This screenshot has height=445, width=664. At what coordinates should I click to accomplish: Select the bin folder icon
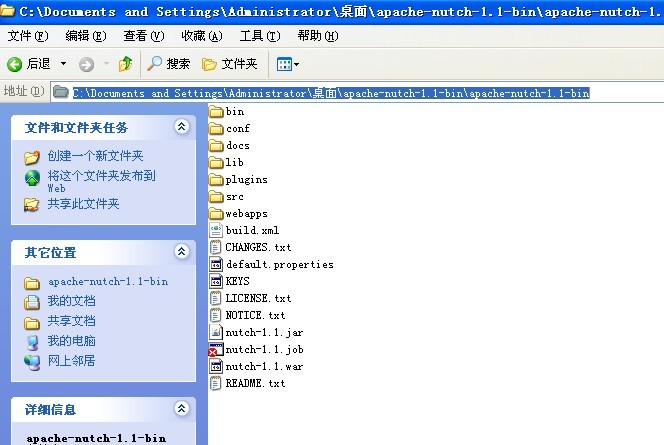(216, 111)
